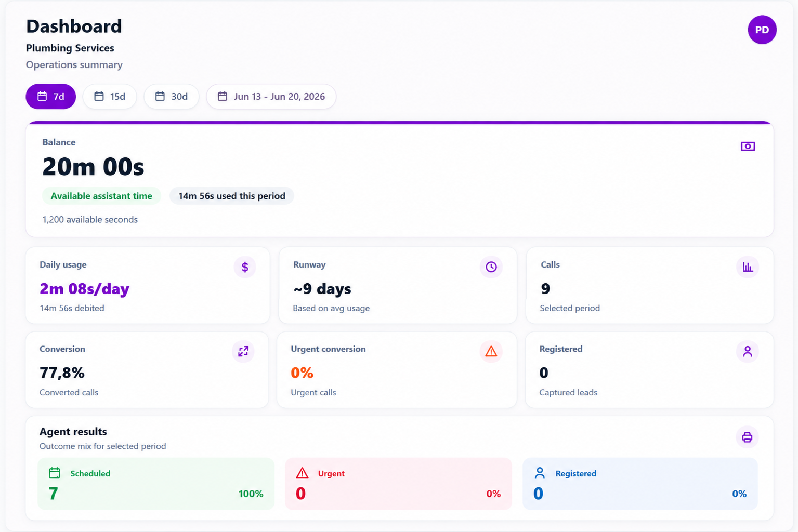Image resolution: width=798 pixels, height=532 pixels.
Task: Click the banknote icon in Balance card
Action: [x=748, y=147]
